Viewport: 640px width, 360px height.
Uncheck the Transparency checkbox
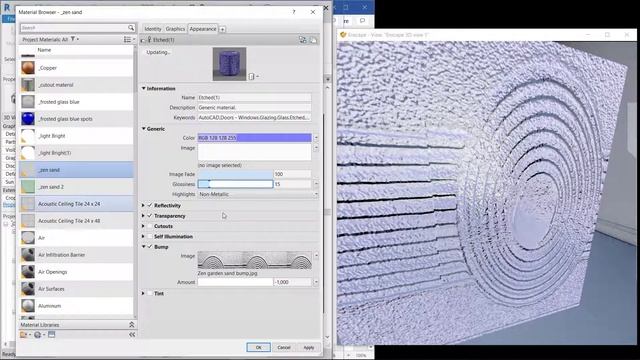click(150, 216)
